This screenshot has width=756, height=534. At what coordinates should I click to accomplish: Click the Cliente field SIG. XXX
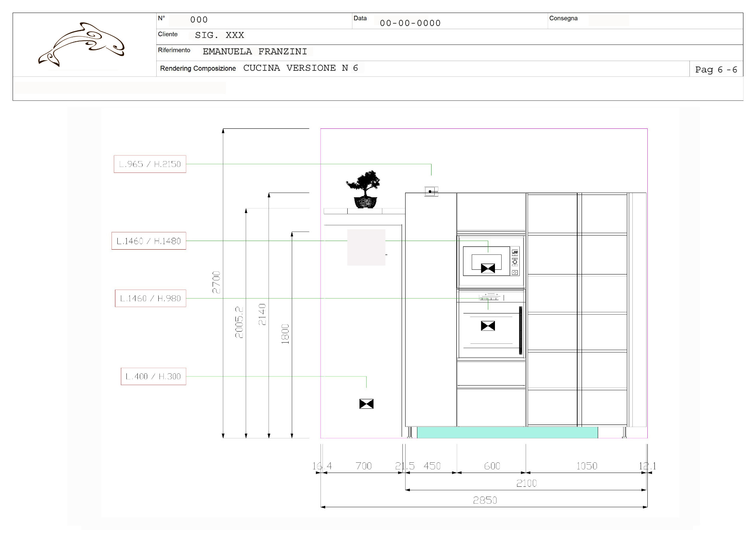219,35
